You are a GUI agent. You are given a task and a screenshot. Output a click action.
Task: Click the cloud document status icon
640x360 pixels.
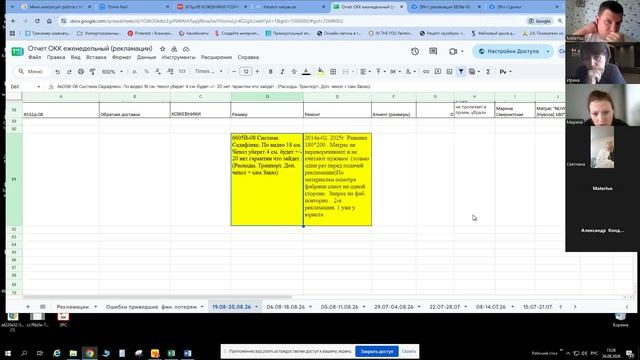click(186, 49)
